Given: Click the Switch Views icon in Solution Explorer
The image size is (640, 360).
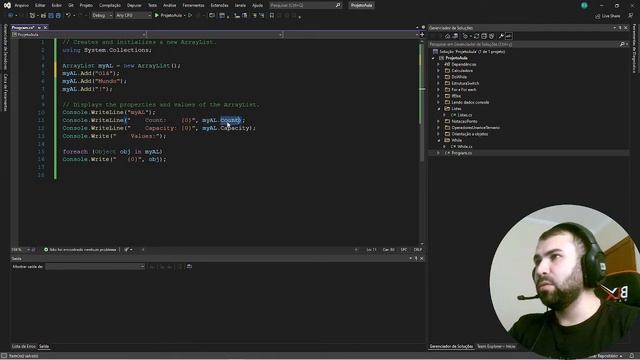Looking at the screenshot, I should click(455, 36).
